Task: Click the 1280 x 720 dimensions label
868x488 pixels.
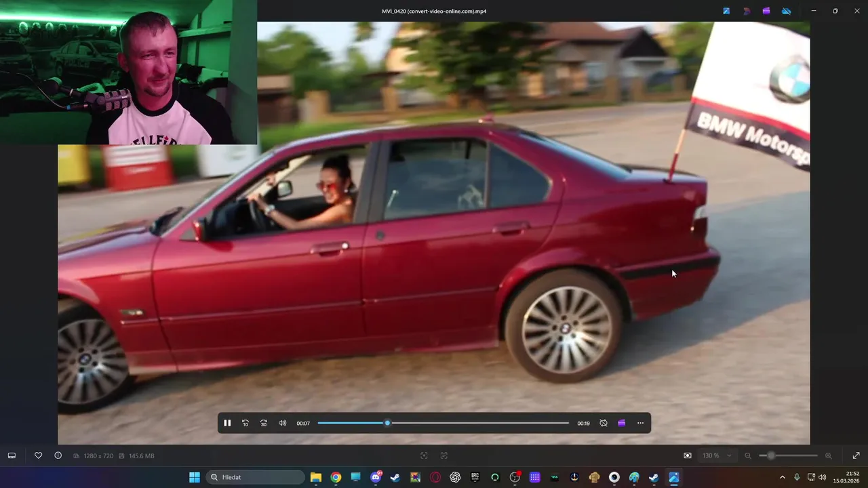Action: click(98, 455)
